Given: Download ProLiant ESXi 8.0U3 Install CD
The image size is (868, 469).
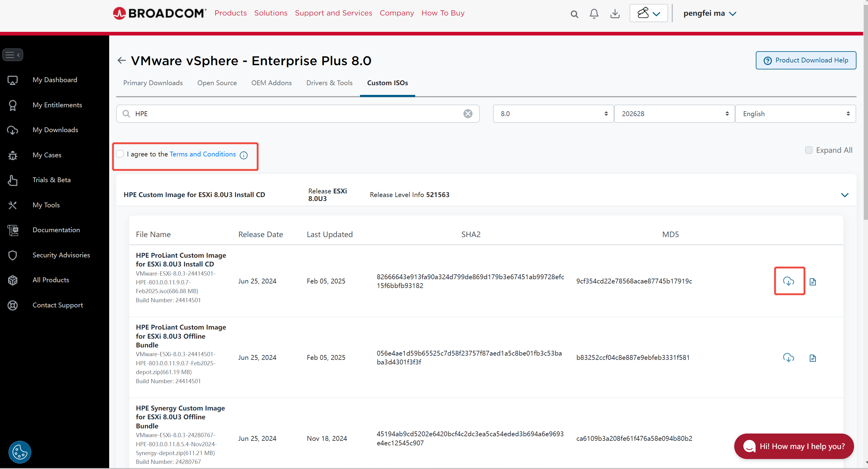Looking at the screenshot, I should [789, 281].
